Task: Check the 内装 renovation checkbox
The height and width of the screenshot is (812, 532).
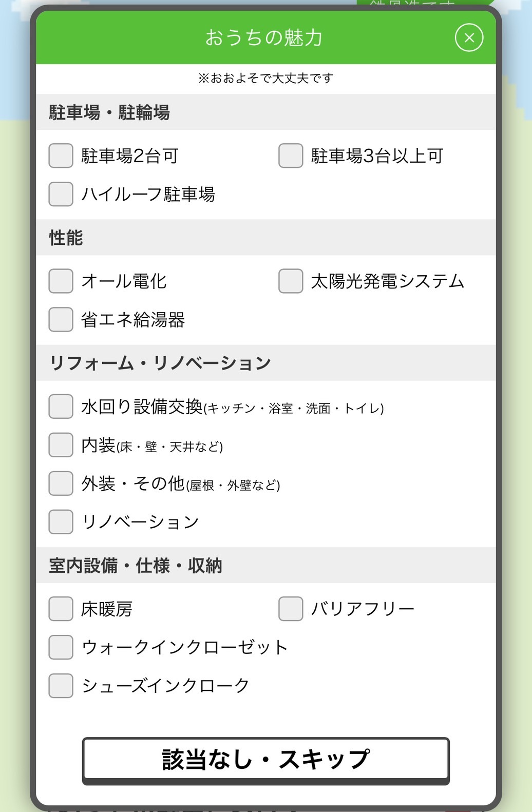Action: pos(61,444)
